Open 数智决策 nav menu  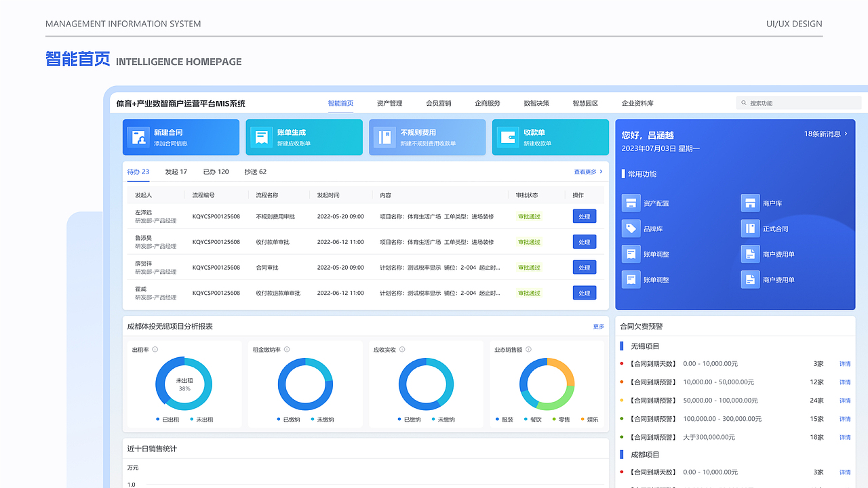click(536, 104)
